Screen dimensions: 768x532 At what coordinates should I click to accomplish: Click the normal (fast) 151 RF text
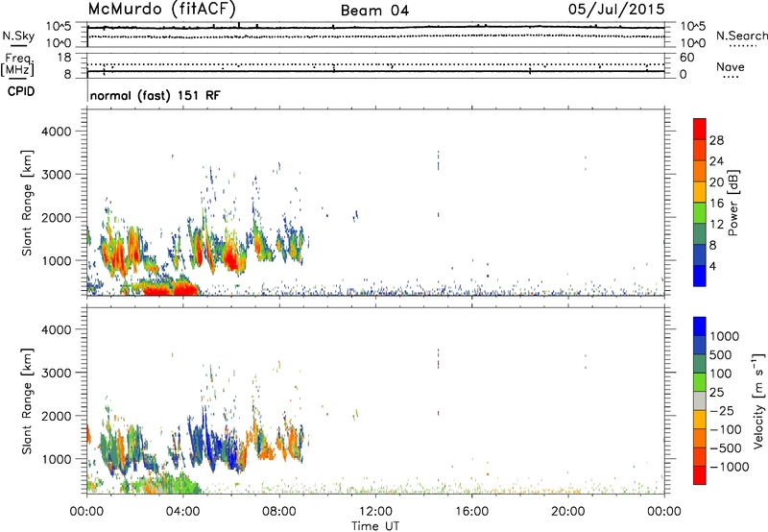pos(156,95)
